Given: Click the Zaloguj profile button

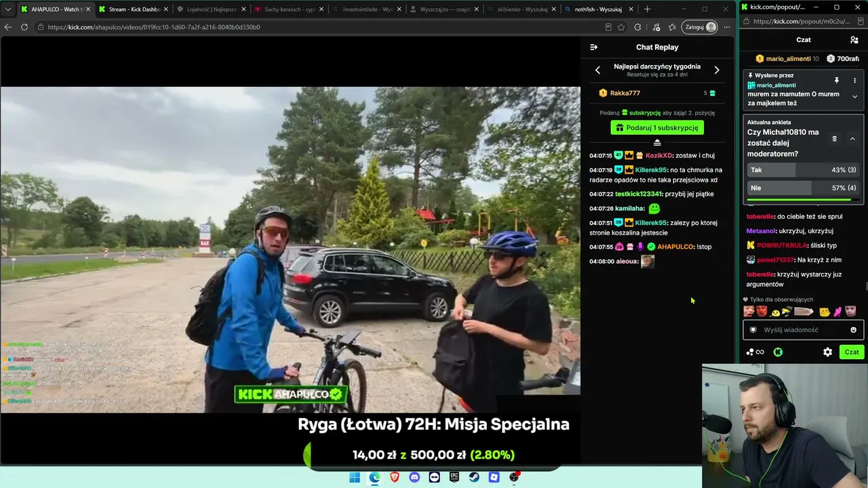Looking at the screenshot, I should click(x=700, y=27).
